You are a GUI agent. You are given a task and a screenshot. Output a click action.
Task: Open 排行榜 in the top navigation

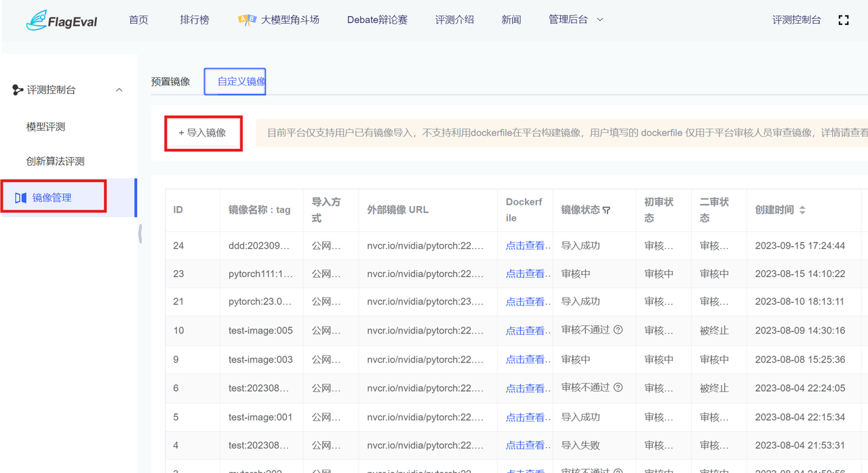195,20
